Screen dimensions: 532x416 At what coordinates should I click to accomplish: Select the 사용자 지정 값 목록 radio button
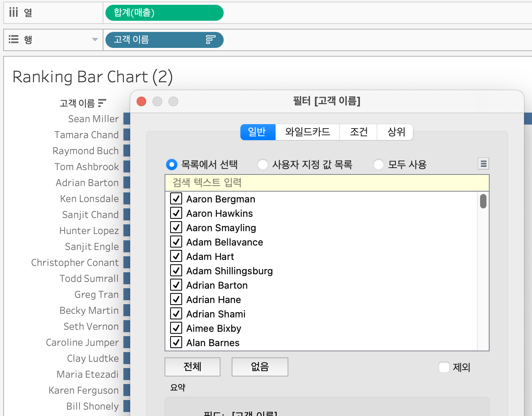point(263,164)
